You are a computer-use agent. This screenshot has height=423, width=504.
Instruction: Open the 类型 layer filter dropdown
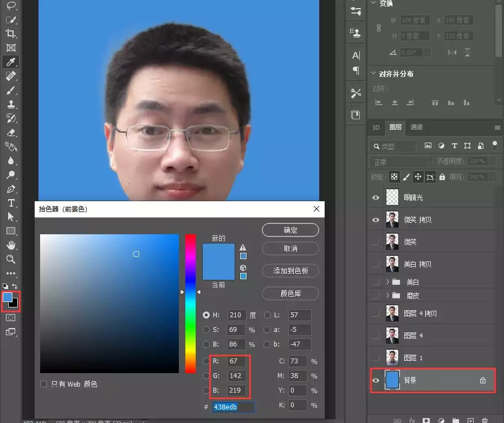pos(392,146)
